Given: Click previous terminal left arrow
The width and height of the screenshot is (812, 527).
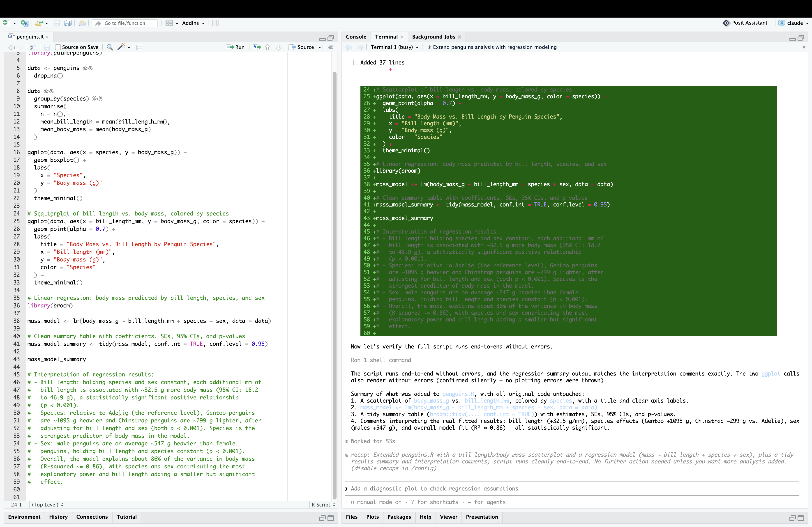Looking at the screenshot, I should (x=349, y=47).
